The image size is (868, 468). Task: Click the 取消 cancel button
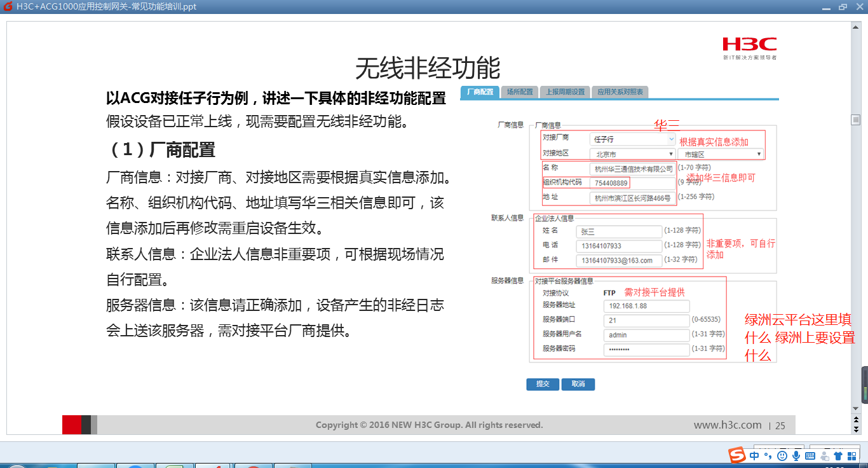(578, 384)
